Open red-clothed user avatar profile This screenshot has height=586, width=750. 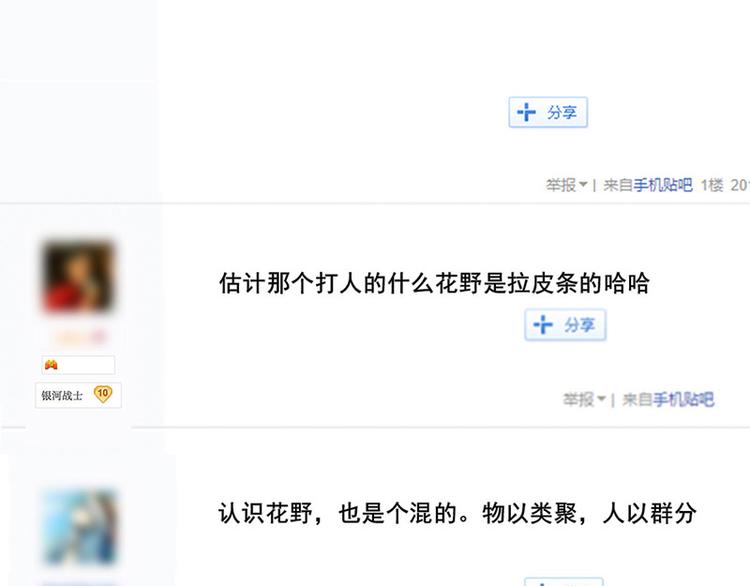pyautogui.click(x=78, y=277)
